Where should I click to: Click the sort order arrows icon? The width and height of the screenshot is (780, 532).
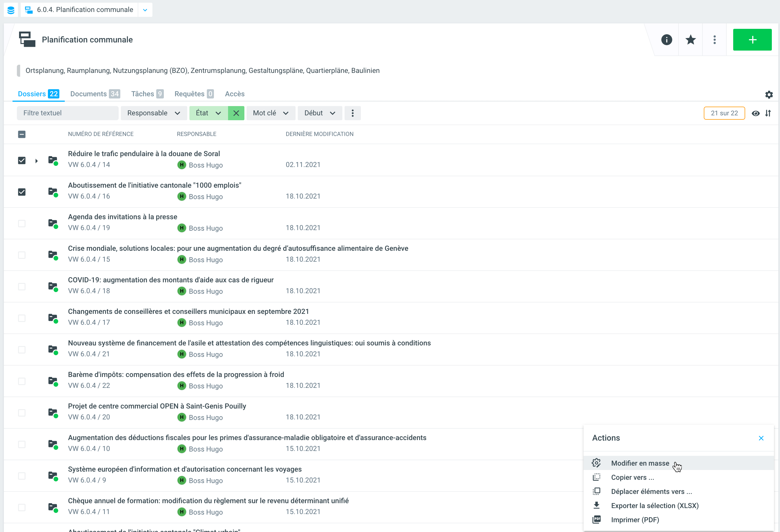768,113
